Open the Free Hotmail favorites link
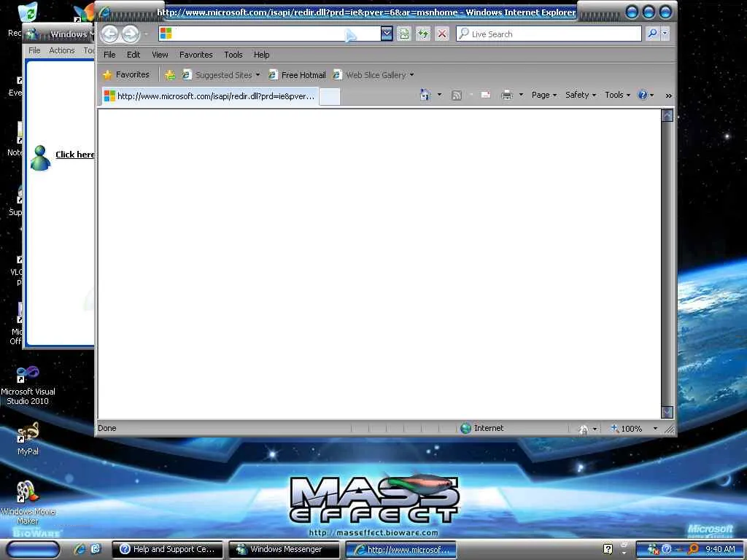Viewport: 747px width, 560px height. click(297, 75)
